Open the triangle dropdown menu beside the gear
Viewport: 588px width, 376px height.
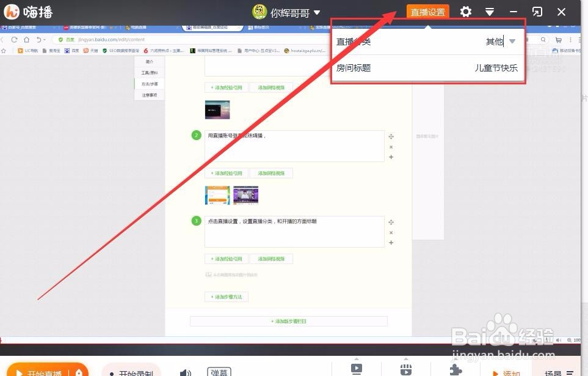point(489,12)
